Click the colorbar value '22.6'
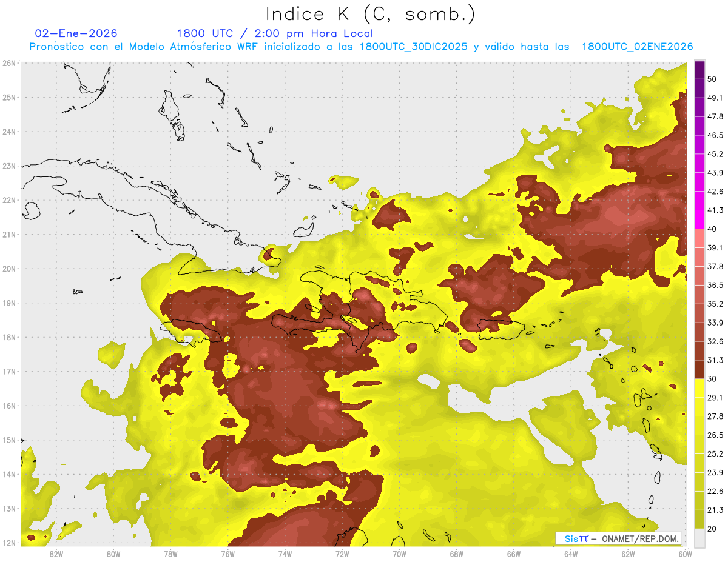 715,492
